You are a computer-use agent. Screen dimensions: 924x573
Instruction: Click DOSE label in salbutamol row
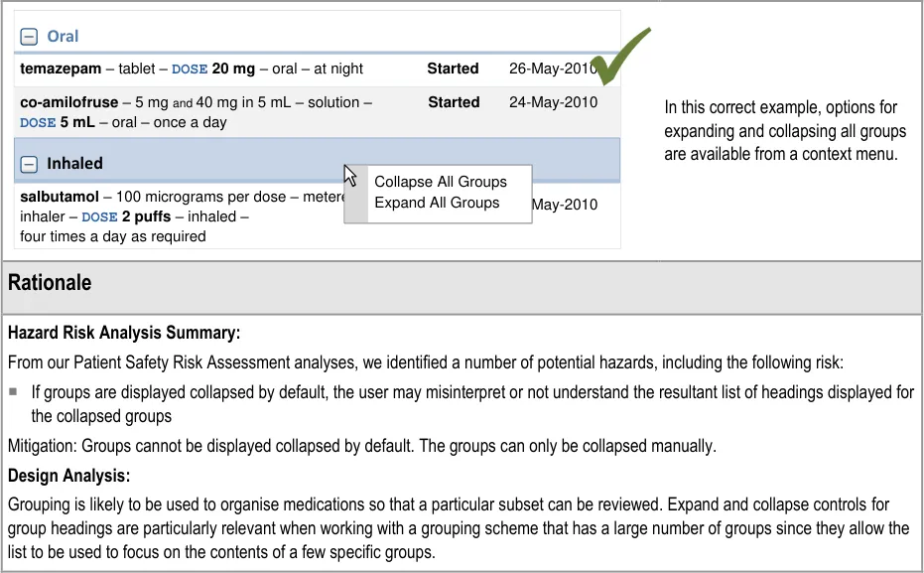pyautogui.click(x=99, y=217)
